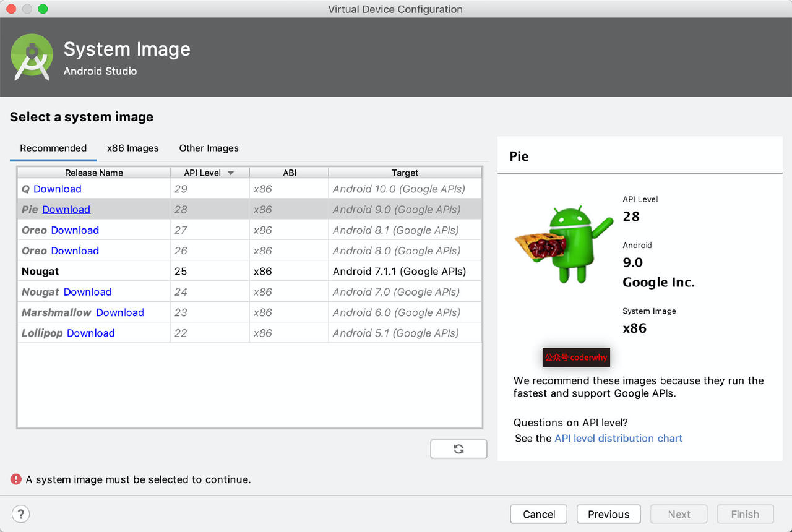792x532 pixels.
Task: Download the Marshmallow system image
Action: (x=120, y=312)
